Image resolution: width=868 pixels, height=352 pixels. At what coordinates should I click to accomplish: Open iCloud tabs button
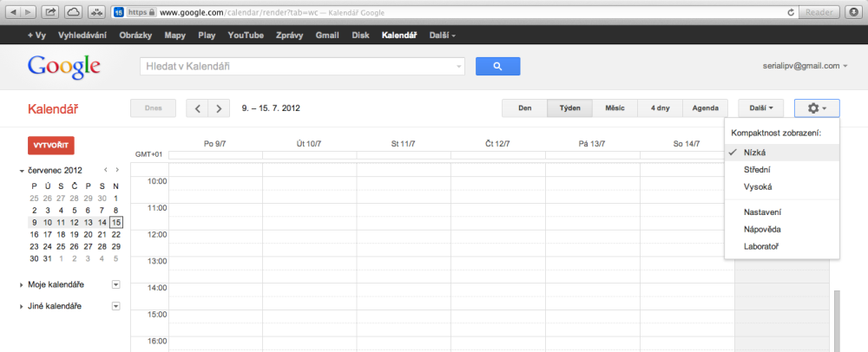click(73, 11)
